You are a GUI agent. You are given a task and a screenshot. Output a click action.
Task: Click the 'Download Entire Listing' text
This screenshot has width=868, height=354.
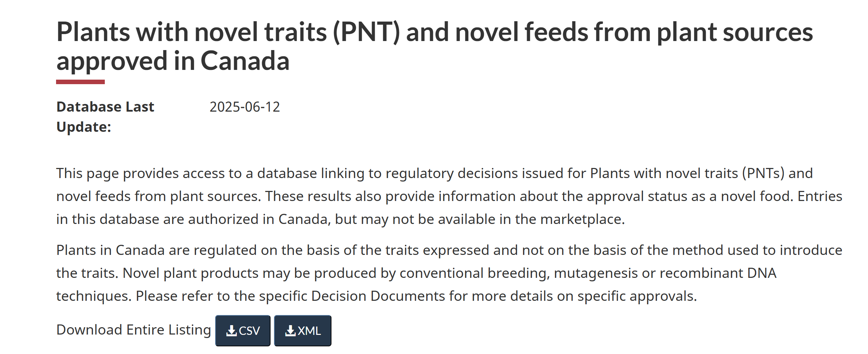click(134, 330)
